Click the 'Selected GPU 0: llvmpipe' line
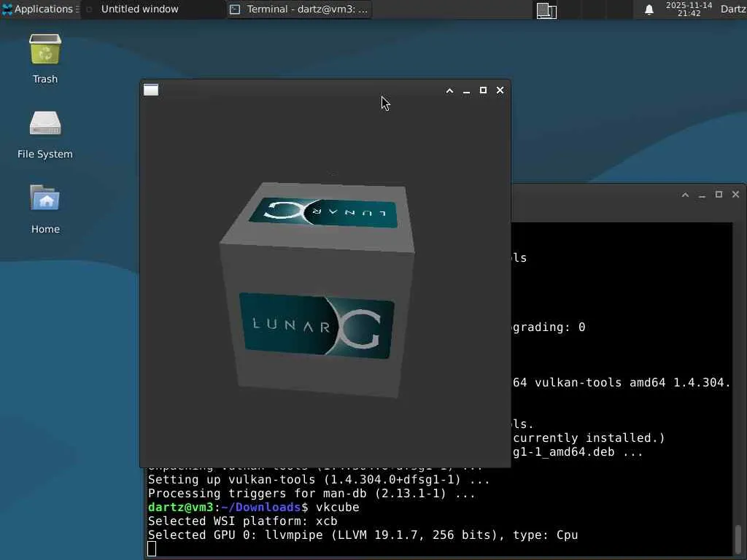The image size is (747, 560). point(363,534)
